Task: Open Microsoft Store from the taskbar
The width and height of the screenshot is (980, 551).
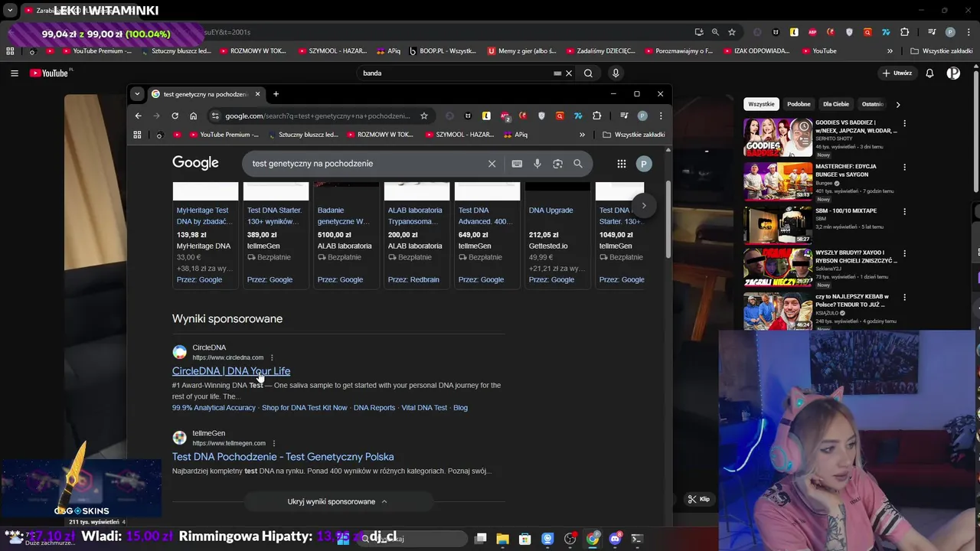Action: 525,539
